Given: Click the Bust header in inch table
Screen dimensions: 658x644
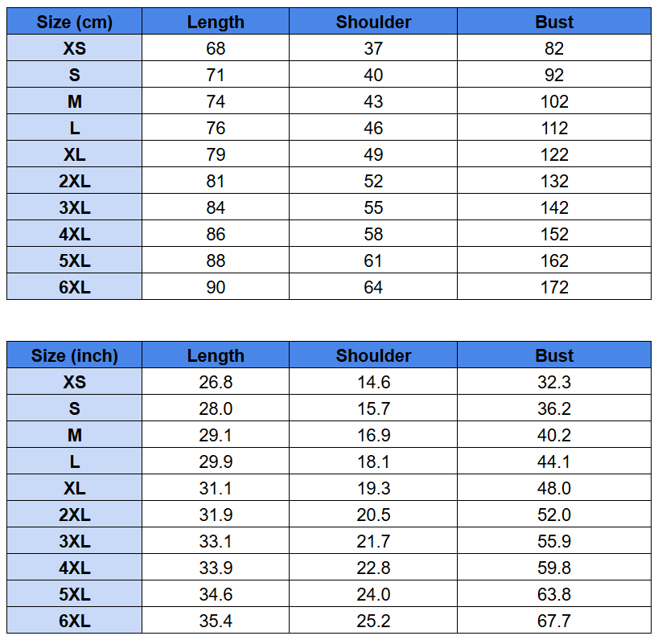Looking at the screenshot, I should pos(554,355).
